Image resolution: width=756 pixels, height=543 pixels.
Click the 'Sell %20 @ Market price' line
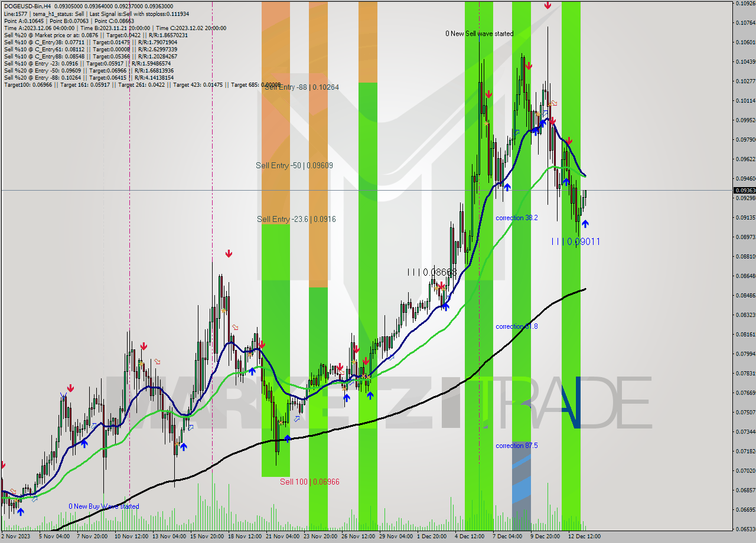point(96,35)
